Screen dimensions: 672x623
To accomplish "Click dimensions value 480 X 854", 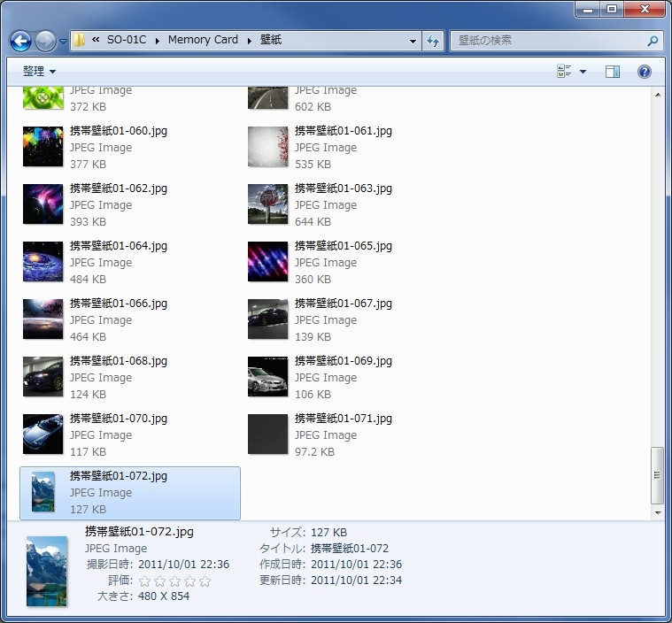I will tap(164, 596).
